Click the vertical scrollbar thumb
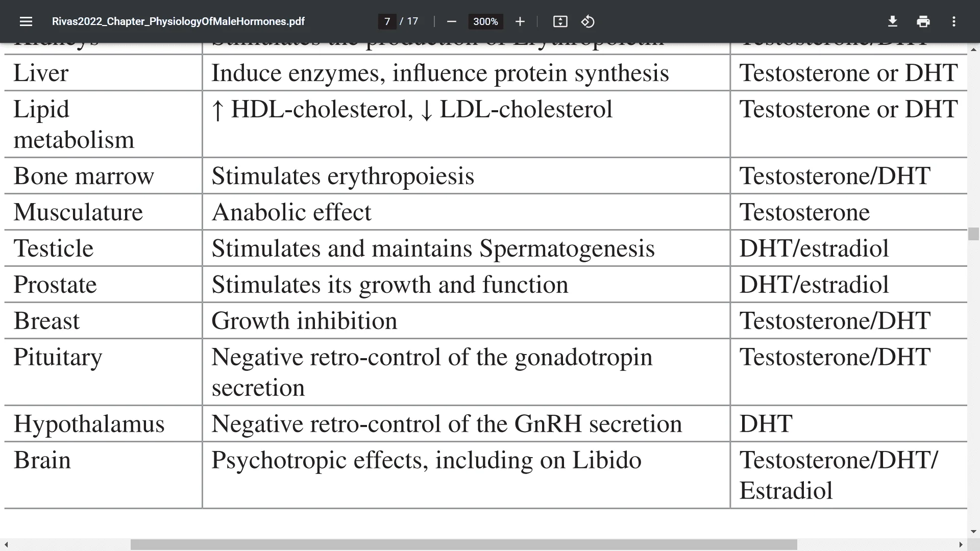Image resolution: width=980 pixels, height=551 pixels. pos(973,234)
